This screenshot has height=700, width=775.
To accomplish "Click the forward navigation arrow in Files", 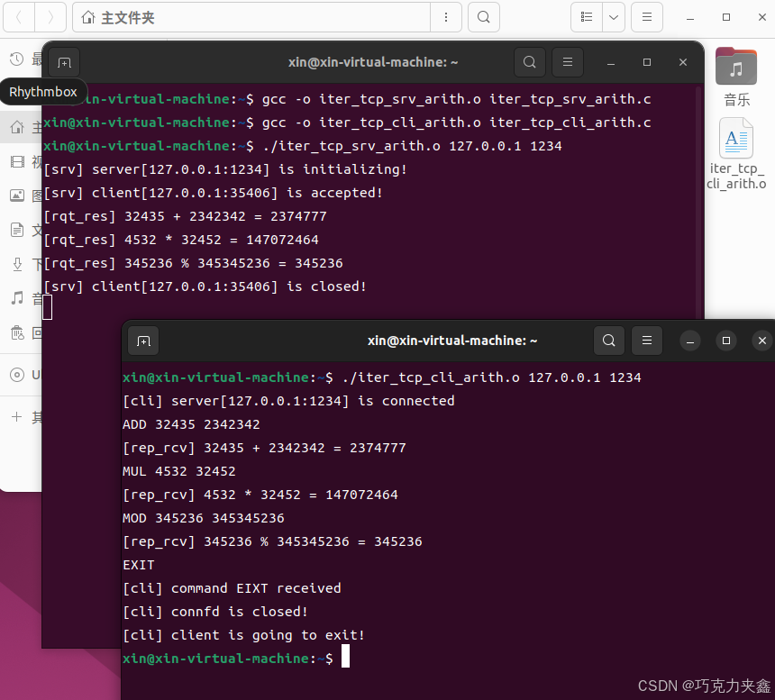I will pos(50,17).
